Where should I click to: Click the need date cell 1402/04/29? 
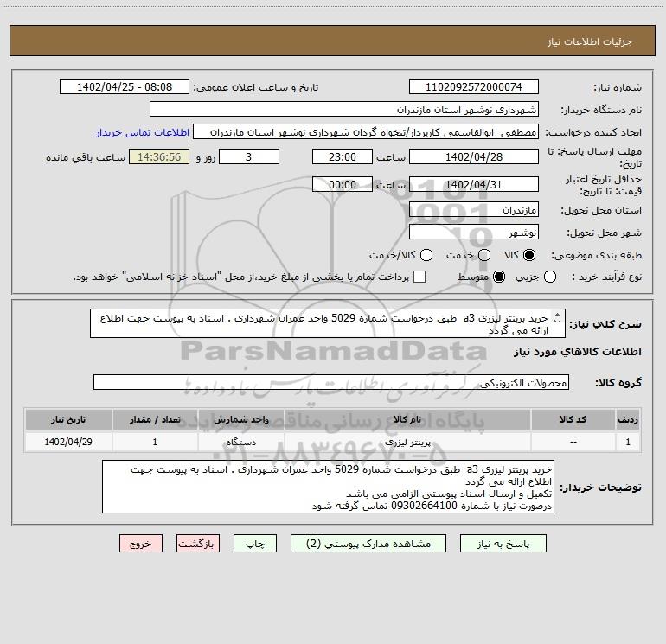coord(68,442)
